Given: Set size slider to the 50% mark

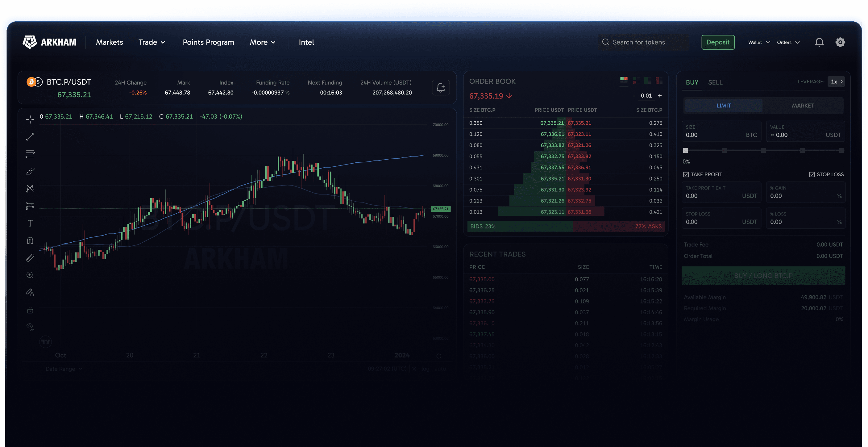Looking at the screenshot, I should [763, 150].
